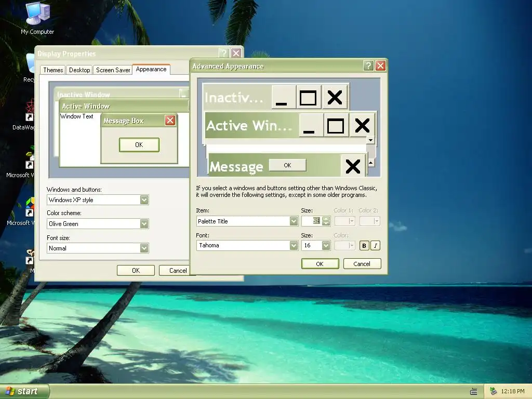This screenshot has width=532, height=399.
Task: Click Inactive Window title in Display Properties preview
Action: (x=84, y=95)
